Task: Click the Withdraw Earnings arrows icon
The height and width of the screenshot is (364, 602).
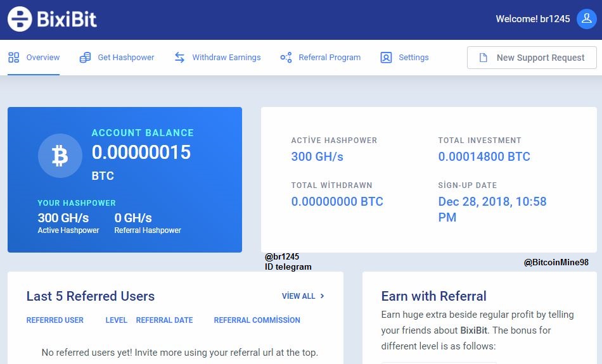Action: coord(180,58)
